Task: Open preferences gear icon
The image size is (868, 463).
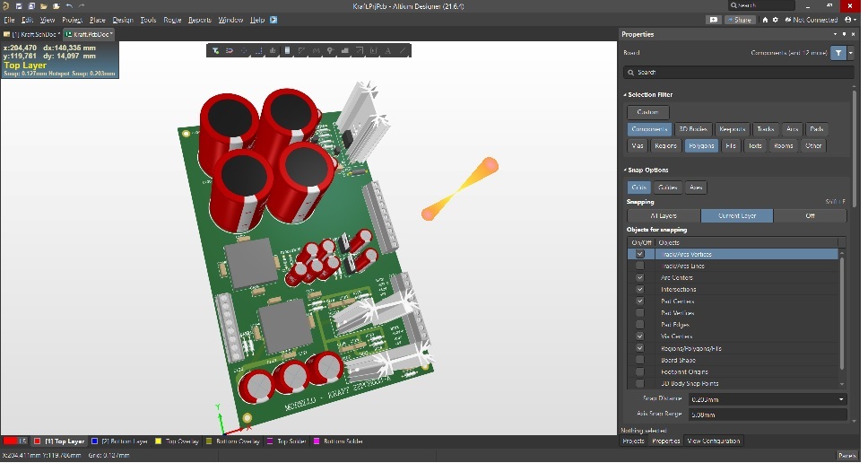Action: [x=776, y=20]
